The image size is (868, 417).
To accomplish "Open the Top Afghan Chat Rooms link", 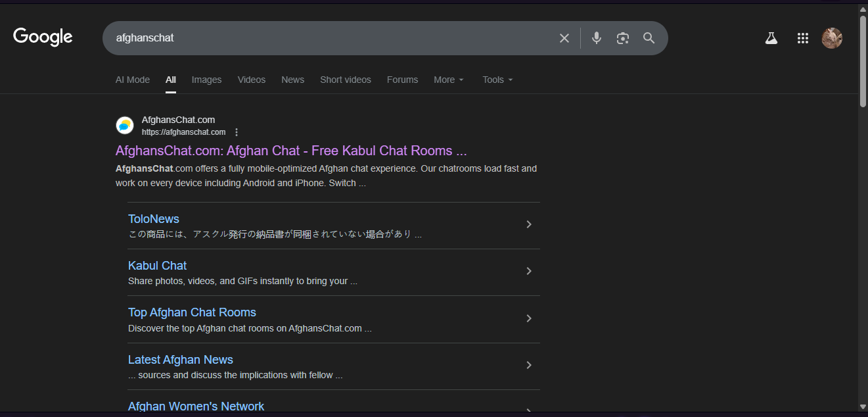I will pyautogui.click(x=192, y=312).
